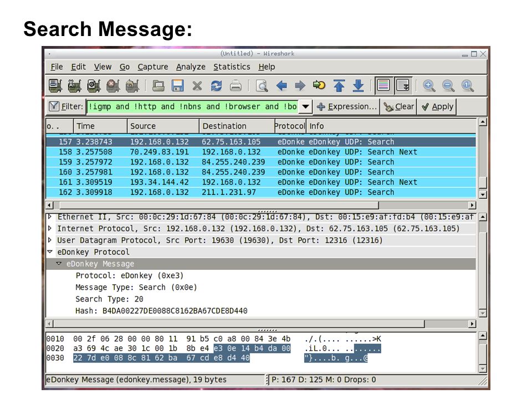Sort by Protocol column header
Image resolution: width=532 pixels, height=399 pixels.
pos(290,126)
